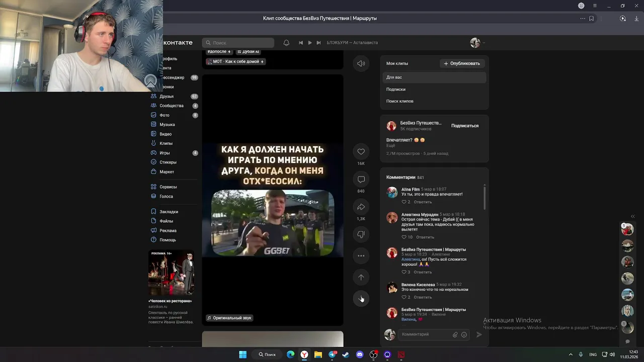Open Steam from the taskbar
Image resolution: width=644 pixels, height=362 pixels.
(x=346, y=354)
